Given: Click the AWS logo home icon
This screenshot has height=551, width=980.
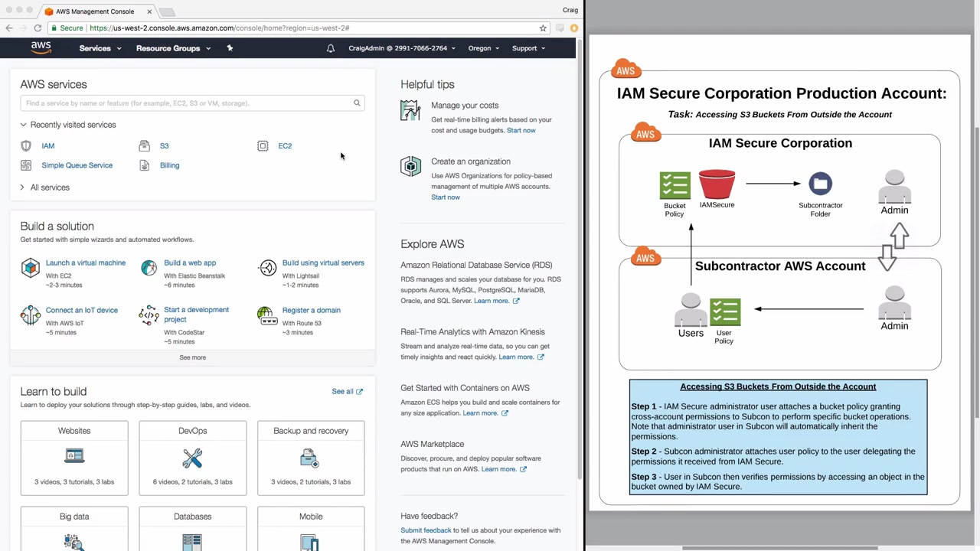Looking at the screenshot, I should (x=41, y=48).
